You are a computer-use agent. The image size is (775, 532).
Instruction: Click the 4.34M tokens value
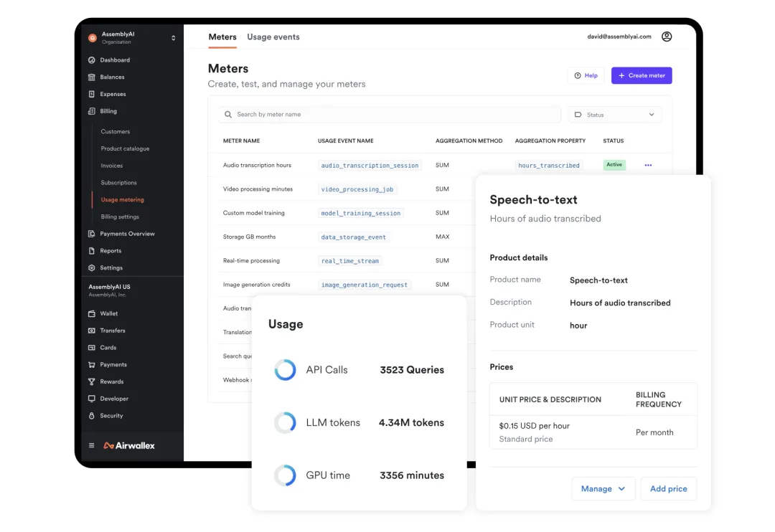coord(411,423)
